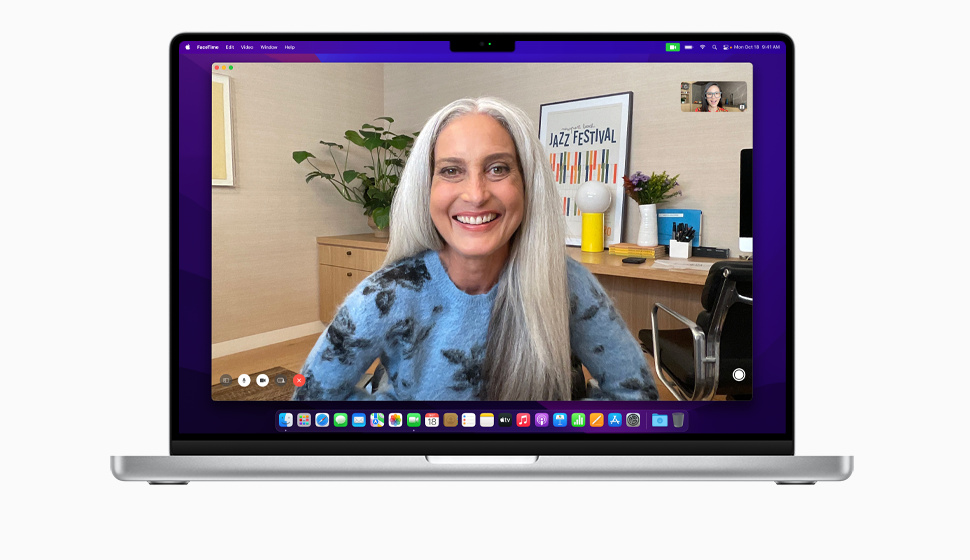970x560 pixels.
Task: Expand the Window menu
Action: pyautogui.click(x=269, y=47)
